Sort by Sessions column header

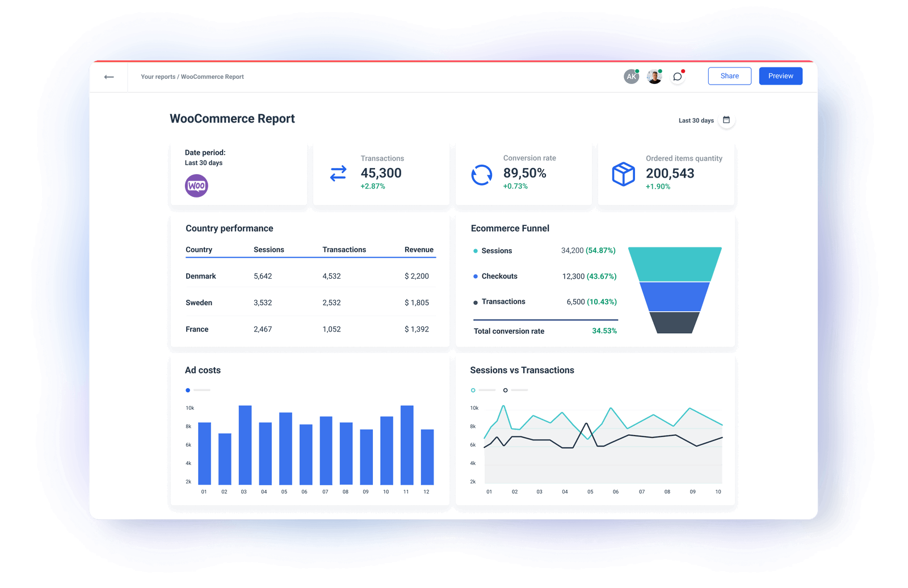[x=269, y=250]
